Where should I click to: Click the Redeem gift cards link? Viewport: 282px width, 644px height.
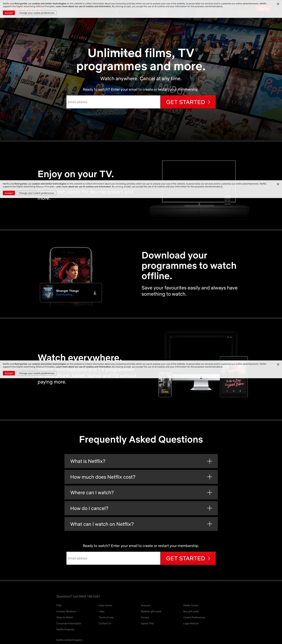pos(151,612)
